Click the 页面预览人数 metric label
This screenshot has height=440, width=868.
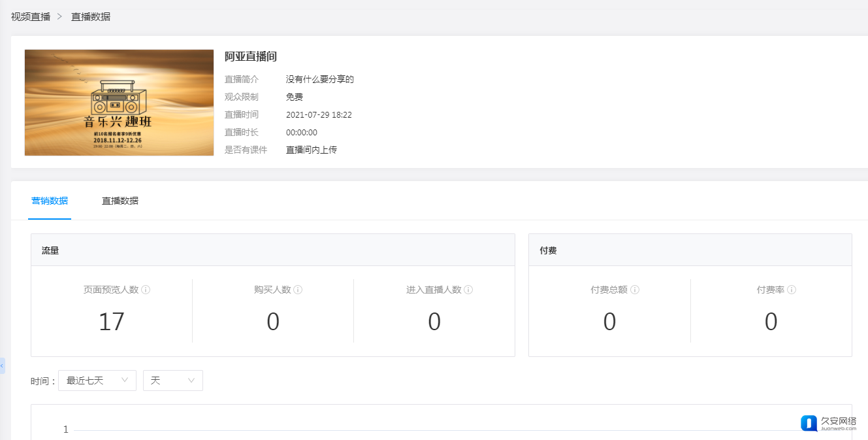111,290
